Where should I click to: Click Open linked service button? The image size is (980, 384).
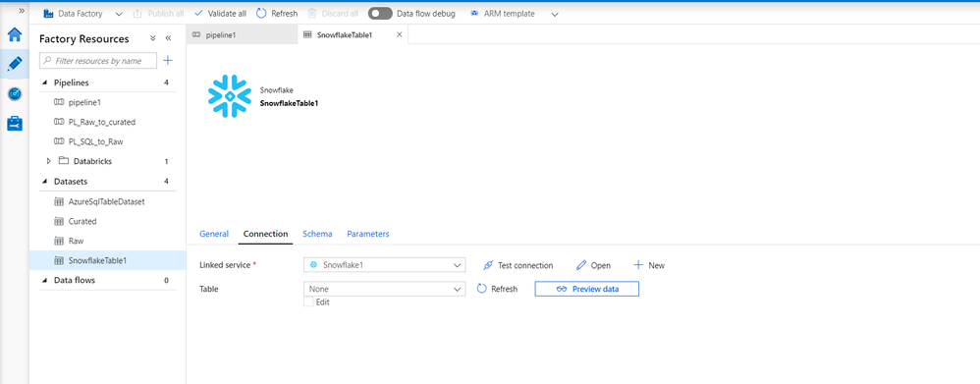click(x=593, y=265)
